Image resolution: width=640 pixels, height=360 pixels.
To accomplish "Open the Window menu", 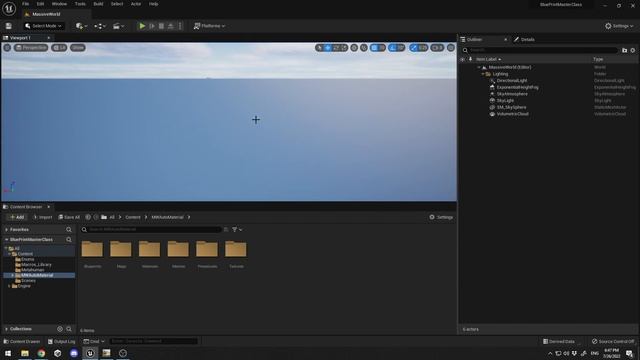I will [x=59, y=4].
